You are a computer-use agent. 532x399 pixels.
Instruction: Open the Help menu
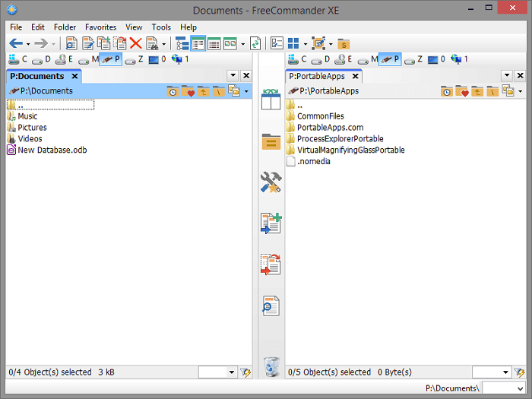click(188, 27)
